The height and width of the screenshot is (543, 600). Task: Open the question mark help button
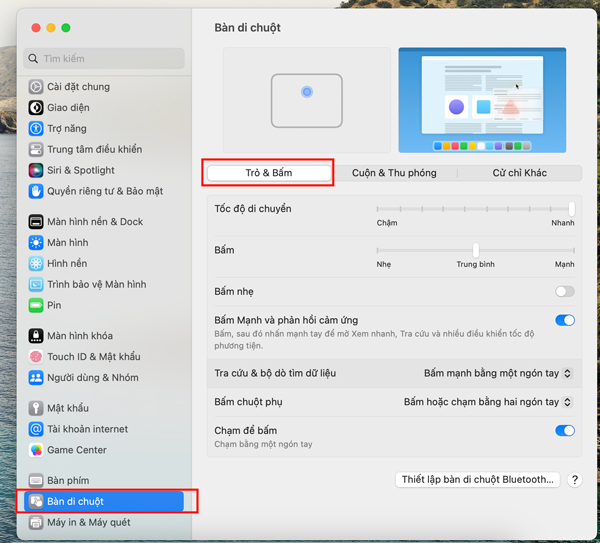coord(574,479)
